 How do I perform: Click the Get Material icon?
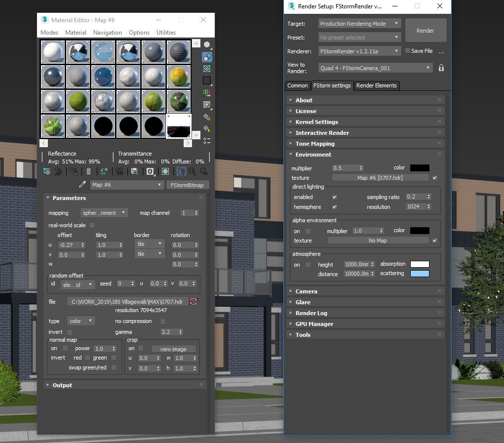coord(47,171)
